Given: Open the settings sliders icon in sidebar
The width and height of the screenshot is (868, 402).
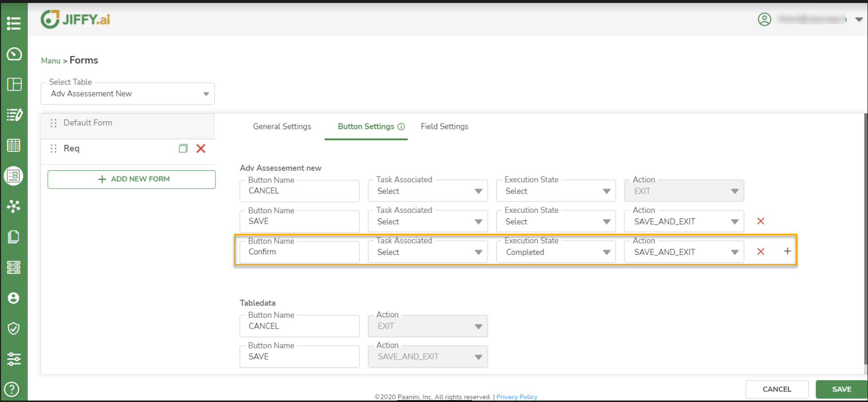Looking at the screenshot, I should tap(14, 359).
